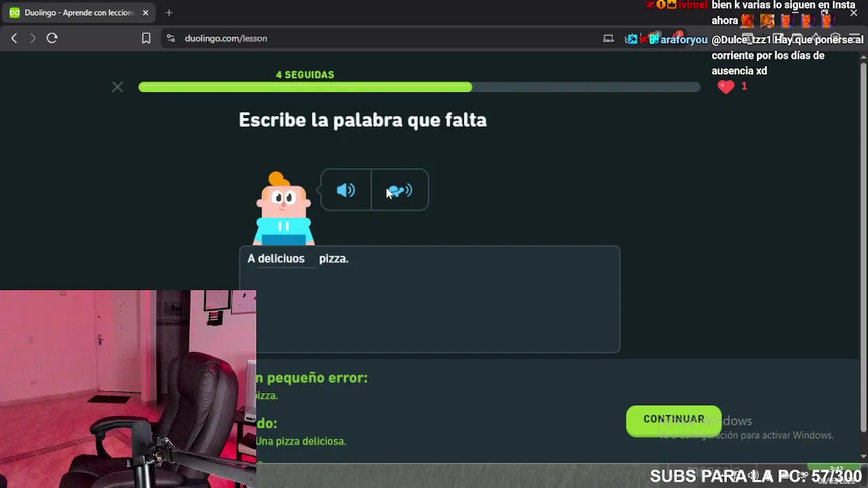
Task: Click the browser forward arrow
Action: click(33, 39)
